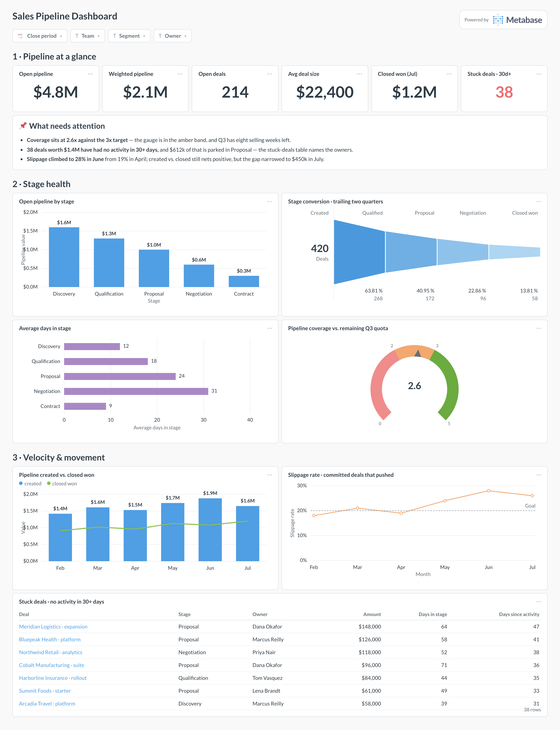Open Summit Foods · starter deal link
This screenshot has height=730, width=560.
[x=45, y=691]
